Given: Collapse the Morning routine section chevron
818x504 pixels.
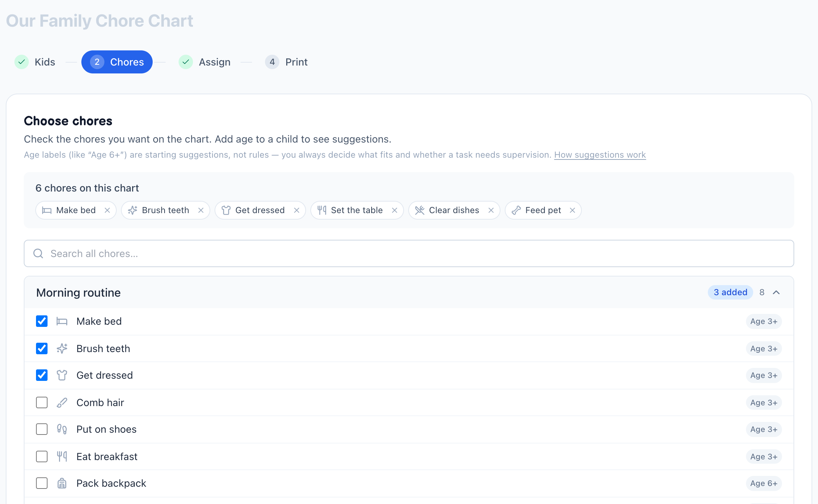Looking at the screenshot, I should (776, 292).
